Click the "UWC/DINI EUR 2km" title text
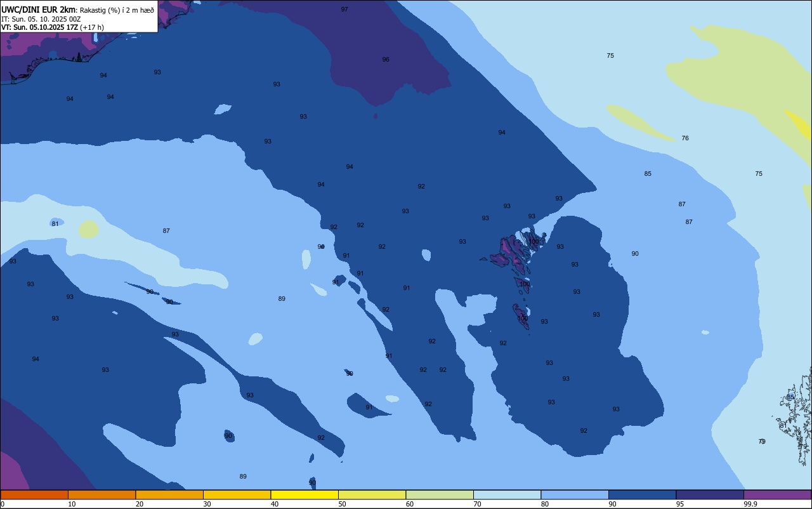This screenshot has width=812, height=509. click(39, 10)
